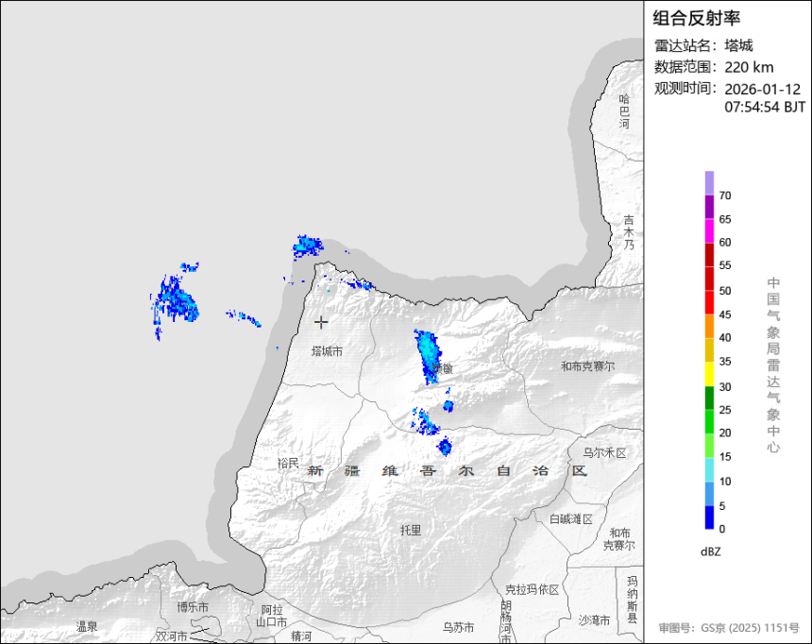Screen dimensions: 812x644
Task: Click the 额敏 map label
Action: tap(443, 368)
